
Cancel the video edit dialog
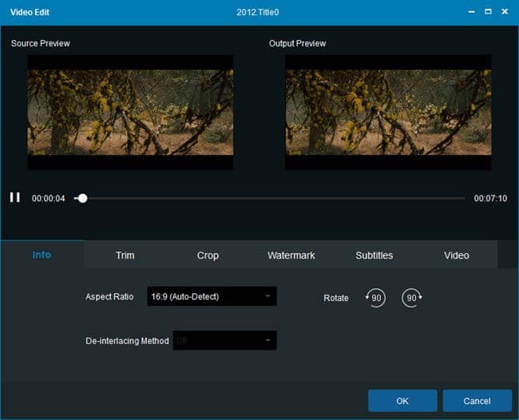477,401
